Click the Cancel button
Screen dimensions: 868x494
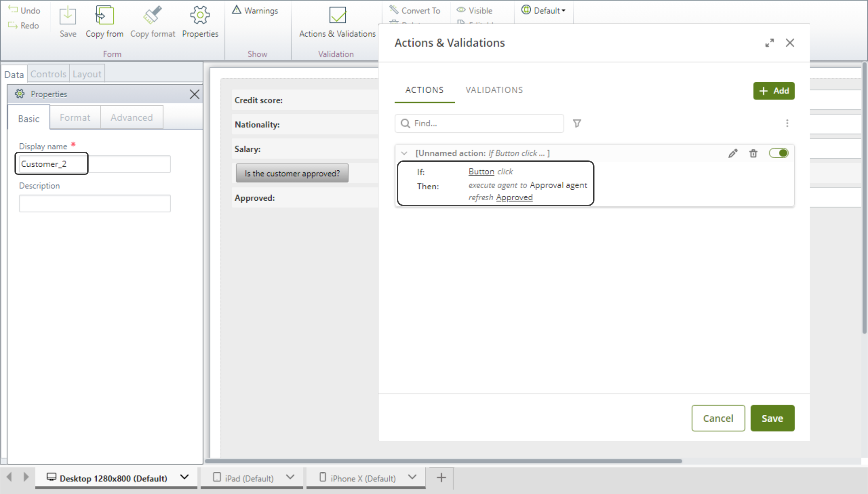718,419
